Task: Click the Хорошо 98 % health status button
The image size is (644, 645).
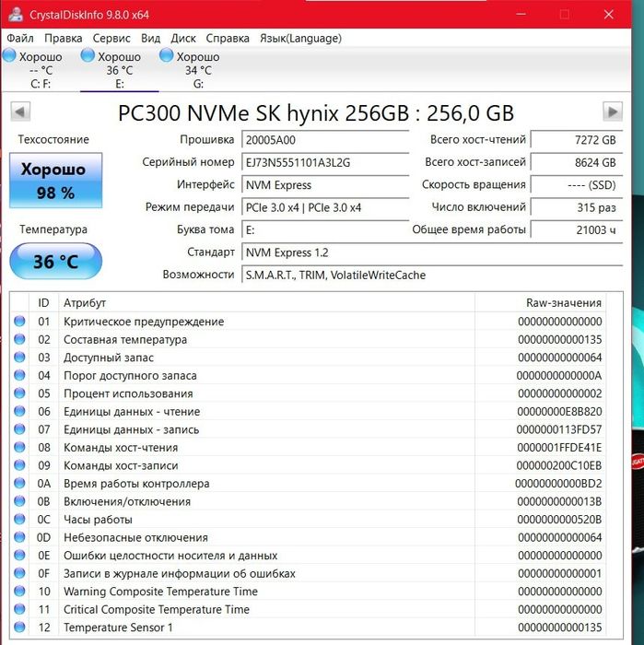Action: tap(55, 181)
